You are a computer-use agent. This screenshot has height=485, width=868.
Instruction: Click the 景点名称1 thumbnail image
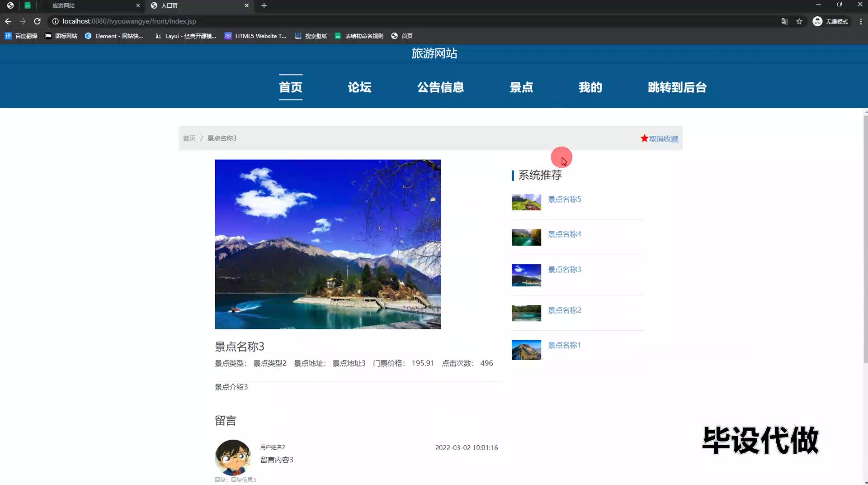(526, 350)
